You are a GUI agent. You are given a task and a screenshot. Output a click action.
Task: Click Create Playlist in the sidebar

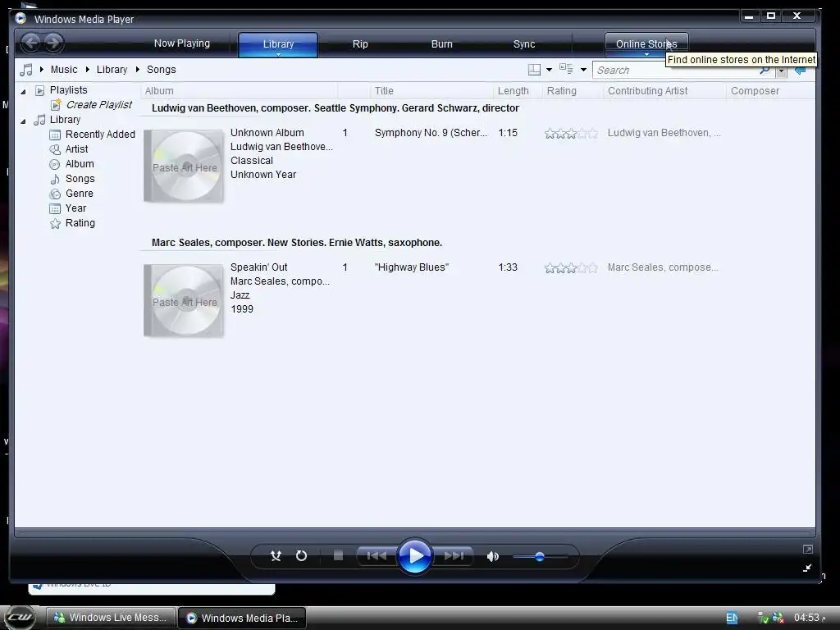[x=99, y=104]
